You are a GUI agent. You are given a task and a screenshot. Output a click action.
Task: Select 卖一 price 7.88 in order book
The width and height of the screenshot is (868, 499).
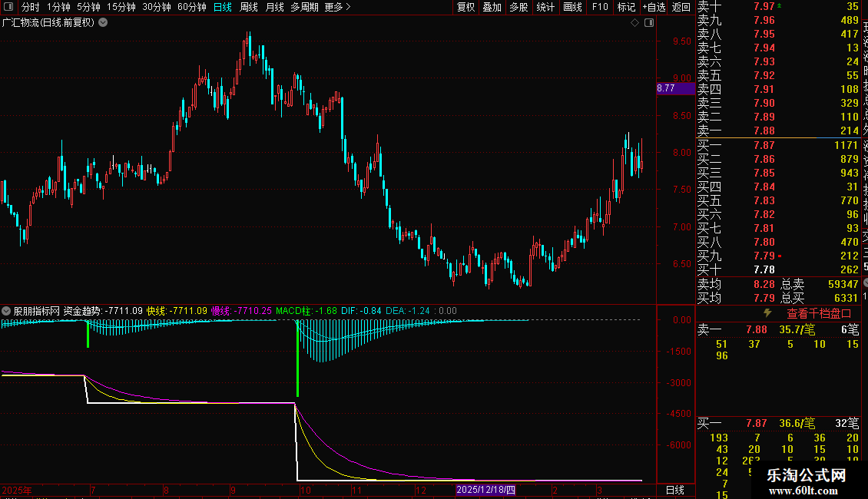click(x=764, y=131)
